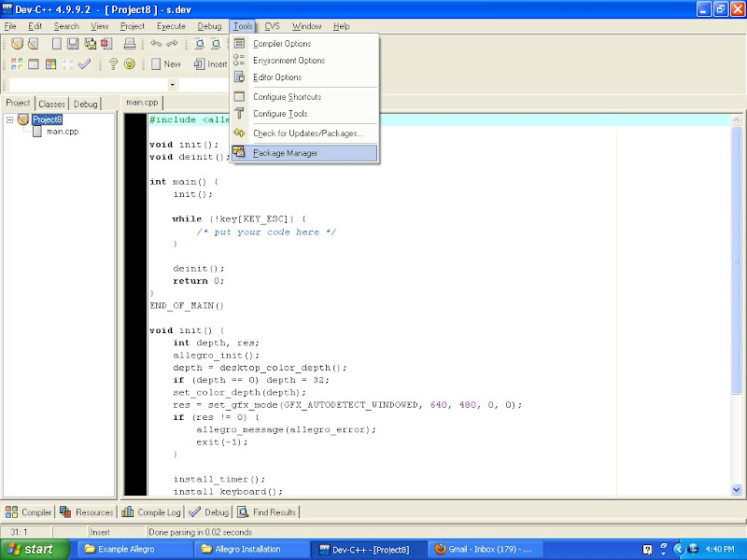Screen dimensions: 747x560
Task: Click the 'return 0;' code line
Action: 198,281
